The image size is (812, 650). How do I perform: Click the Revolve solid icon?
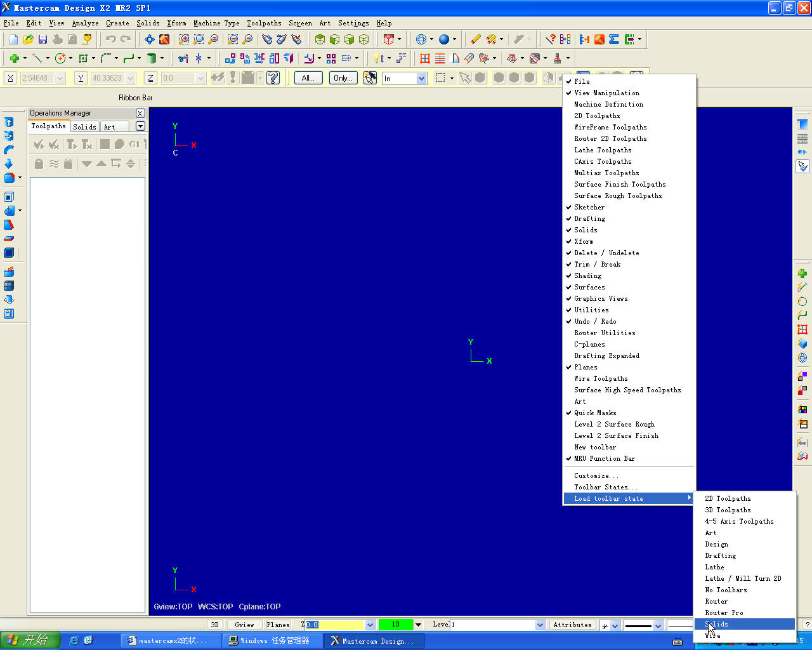tap(9, 136)
